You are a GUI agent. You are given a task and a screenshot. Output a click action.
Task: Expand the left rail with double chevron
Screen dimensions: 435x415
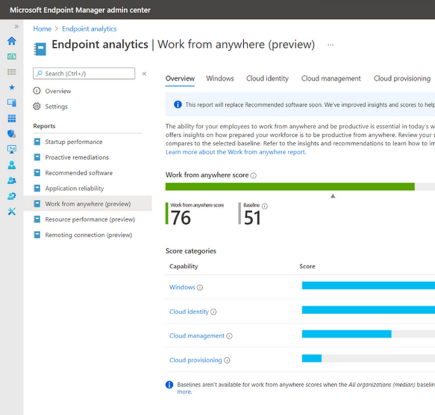pyautogui.click(x=17, y=26)
